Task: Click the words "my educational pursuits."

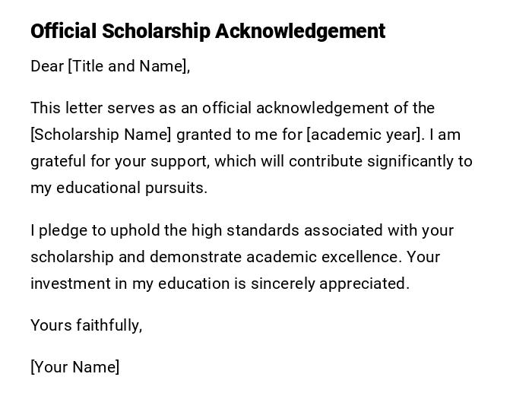Action: click(119, 188)
